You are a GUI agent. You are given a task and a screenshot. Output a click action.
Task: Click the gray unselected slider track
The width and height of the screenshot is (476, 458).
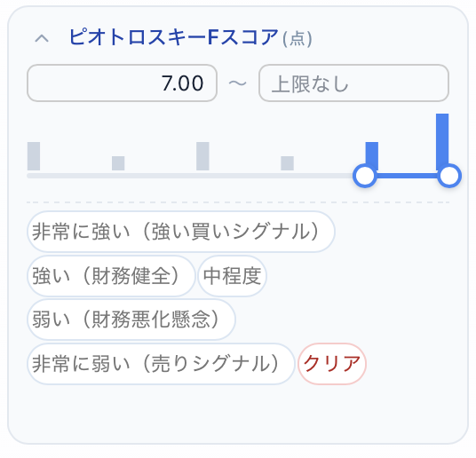190,176
